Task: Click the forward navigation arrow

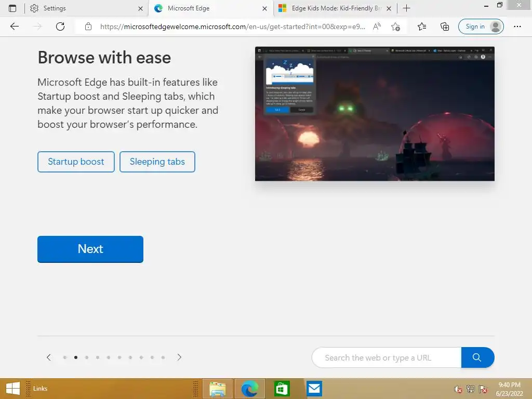Action: click(37, 26)
